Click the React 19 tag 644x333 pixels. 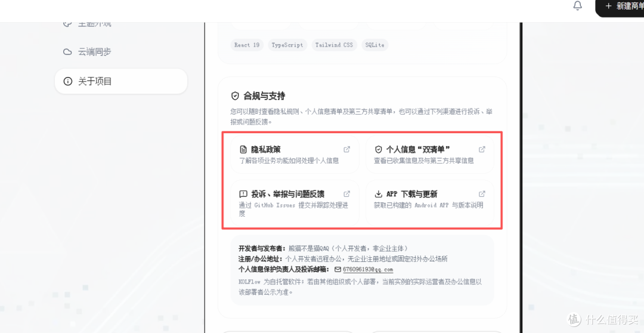tap(247, 45)
